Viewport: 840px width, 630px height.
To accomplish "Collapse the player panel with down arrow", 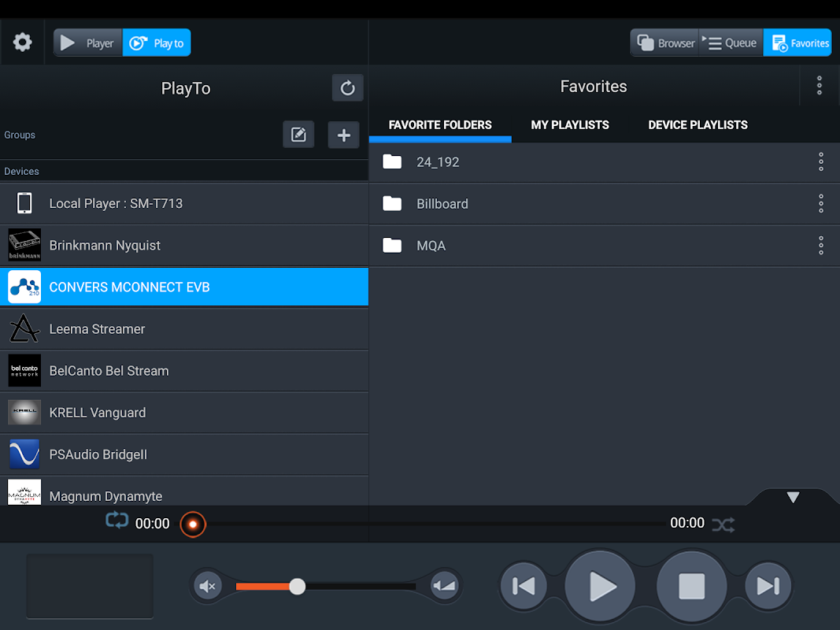I will [x=793, y=497].
